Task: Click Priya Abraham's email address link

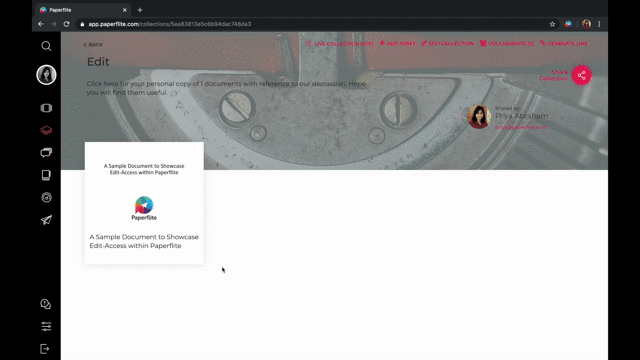Action: (x=520, y=127)
